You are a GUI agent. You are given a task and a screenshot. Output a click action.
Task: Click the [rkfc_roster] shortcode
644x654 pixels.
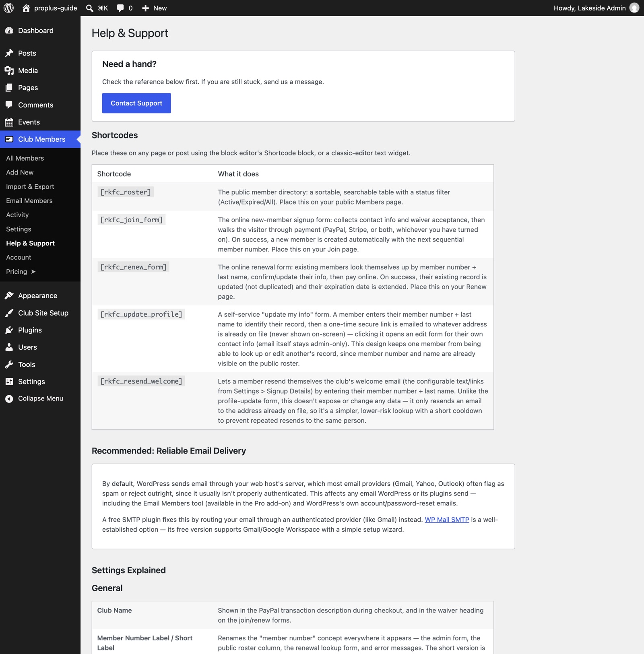(126, 192)
